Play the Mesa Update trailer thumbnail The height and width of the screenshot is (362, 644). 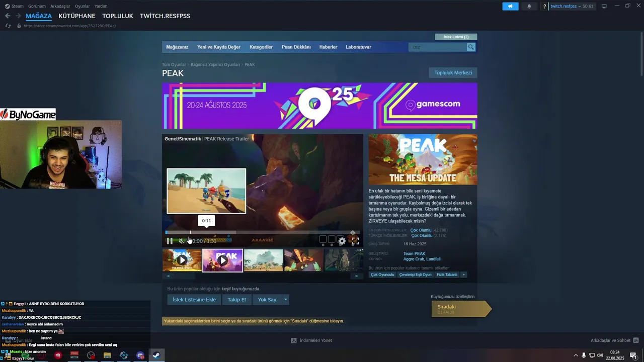pos(182,260)
